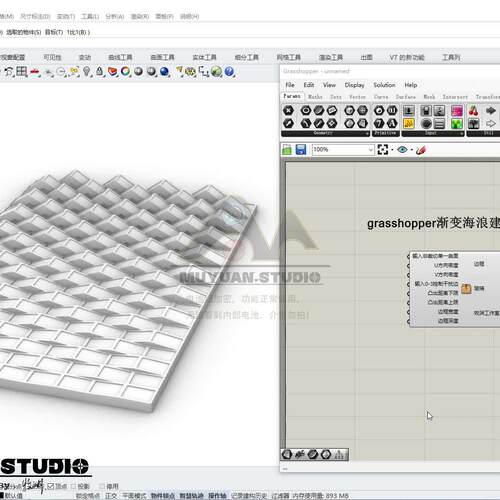500x500 pixels.
Task: Toggle 物件锁点 in status bar
Action: (163, 496)
